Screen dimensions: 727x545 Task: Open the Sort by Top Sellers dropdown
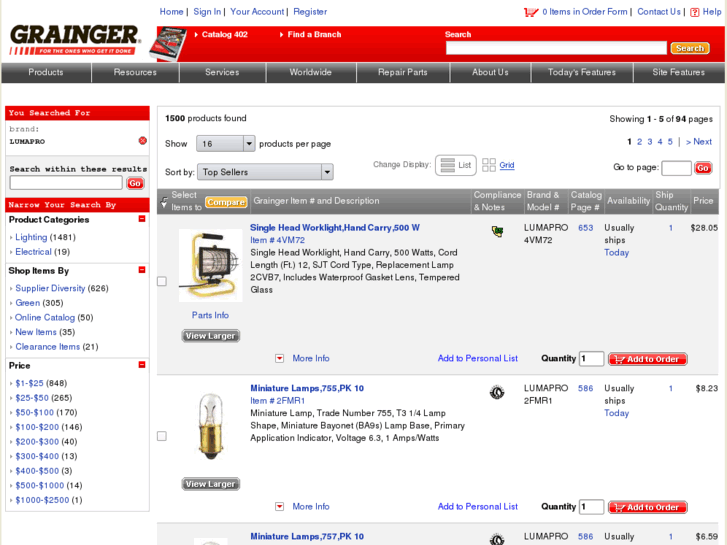(x=265, y=172)
